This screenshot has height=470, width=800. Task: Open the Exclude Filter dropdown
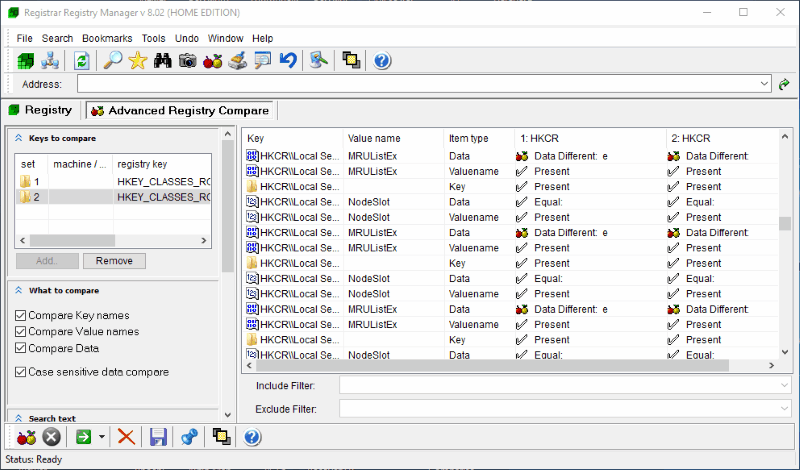tap(785, 409)
